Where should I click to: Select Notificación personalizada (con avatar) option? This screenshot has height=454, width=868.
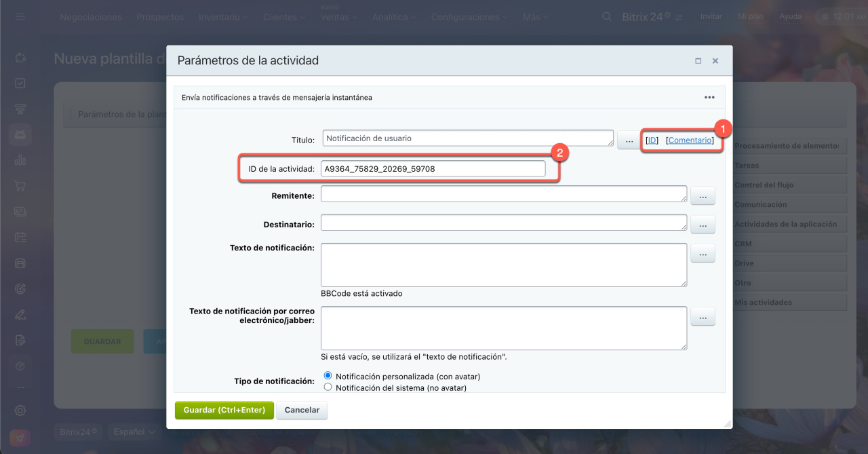point(328,376)
